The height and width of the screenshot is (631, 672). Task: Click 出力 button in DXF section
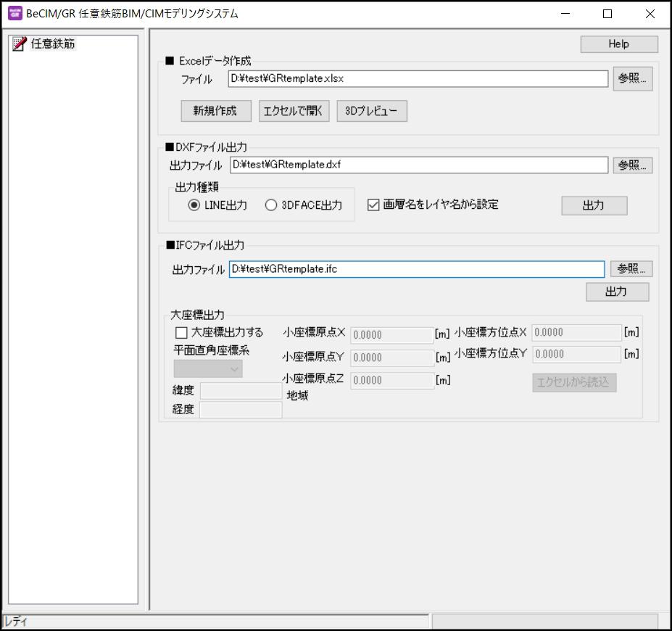tap(594, 205)
